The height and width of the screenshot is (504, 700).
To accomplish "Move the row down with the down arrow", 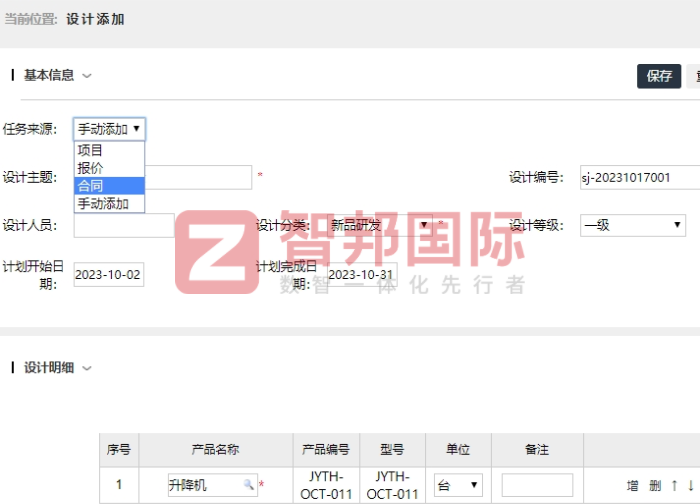I will coord(690,486).
